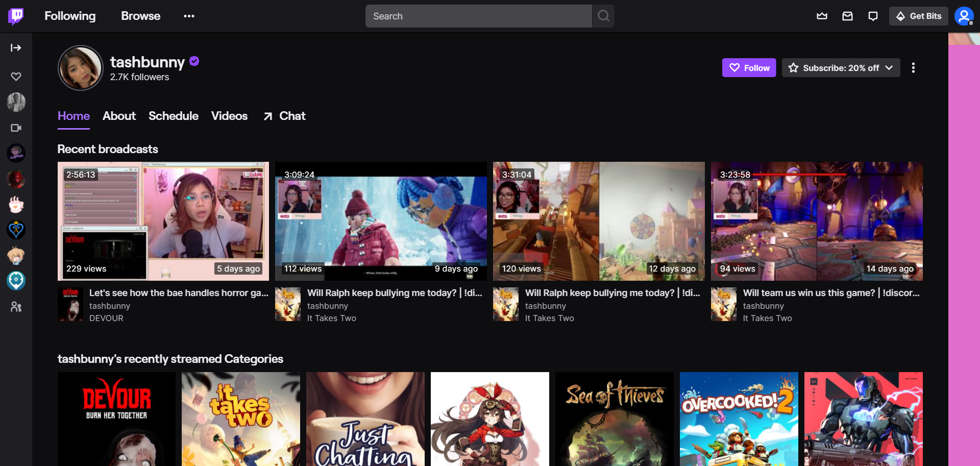Viewport: 980px width, 466px height.
Task: Open channel options vertical ellipsis
Action: (913, 68)
